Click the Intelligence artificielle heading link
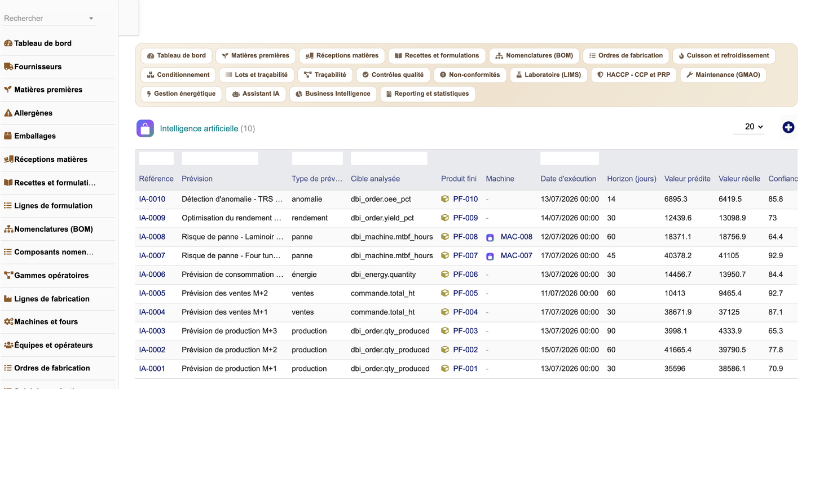 199,129
